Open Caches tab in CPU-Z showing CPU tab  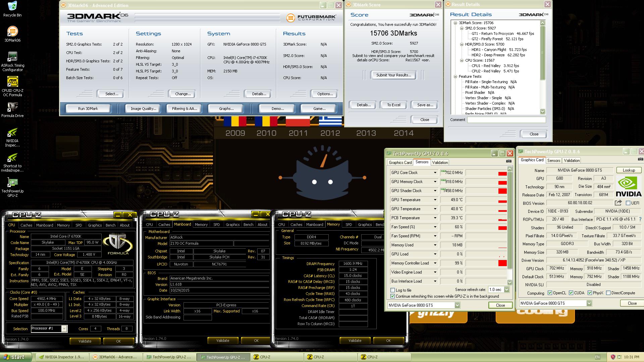point(26,225)
